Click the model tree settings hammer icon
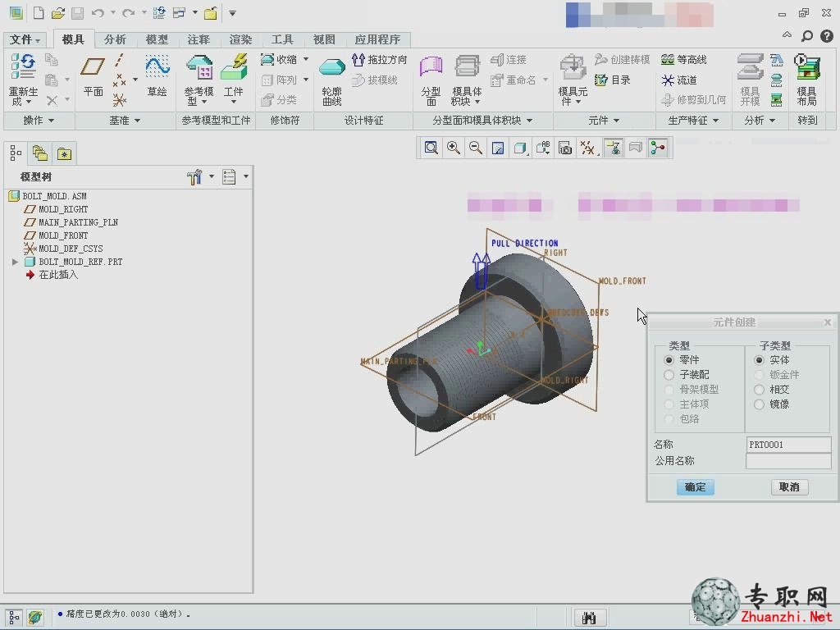840x630 pixels. coord(194,177)
